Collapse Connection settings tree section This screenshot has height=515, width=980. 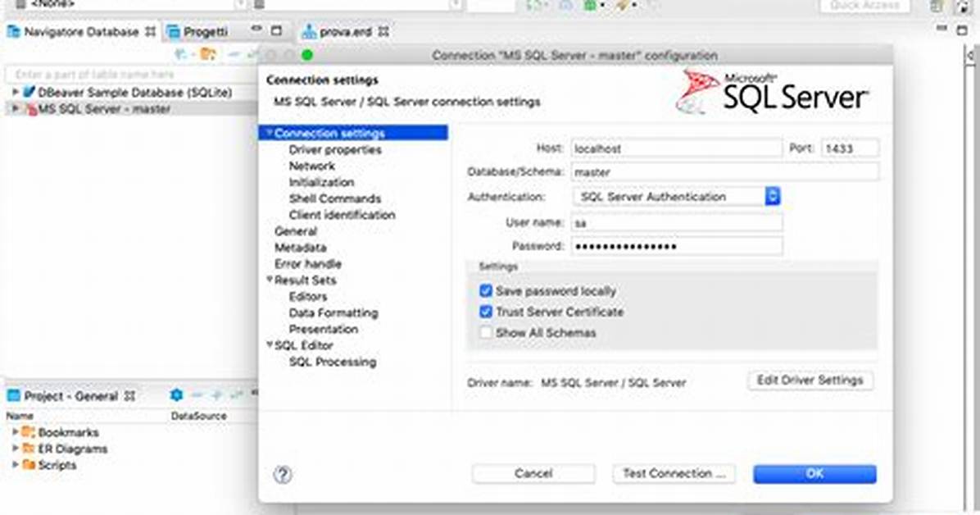point(270,133)
